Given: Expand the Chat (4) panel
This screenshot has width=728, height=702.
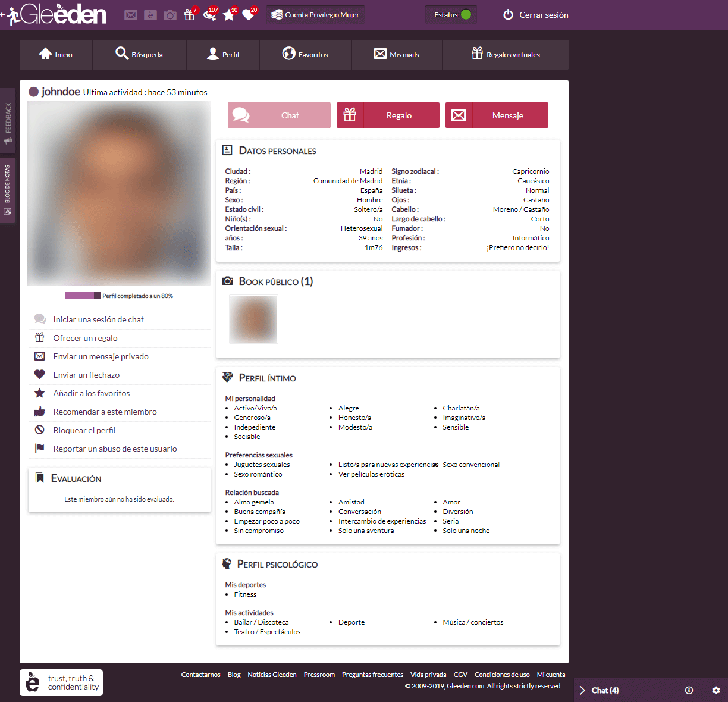Looking at the screenshot, I should pyautogui.click(x=604, y=690).
